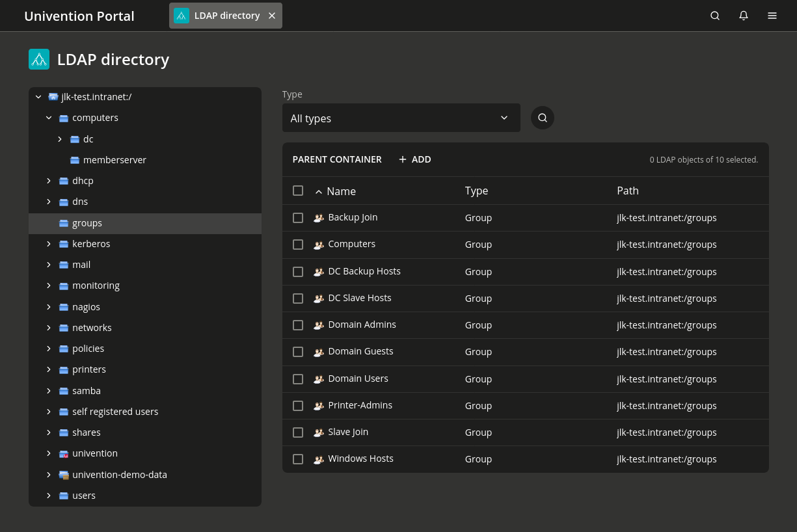Click the univention-demo-data folder icon

64,475
